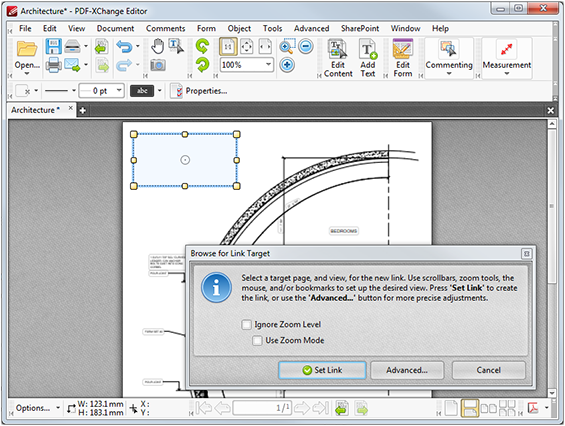Click the vertical scrollbar thumb
Image resolution: width=565 pixels, height=426 pixels.
coord(552,207)
